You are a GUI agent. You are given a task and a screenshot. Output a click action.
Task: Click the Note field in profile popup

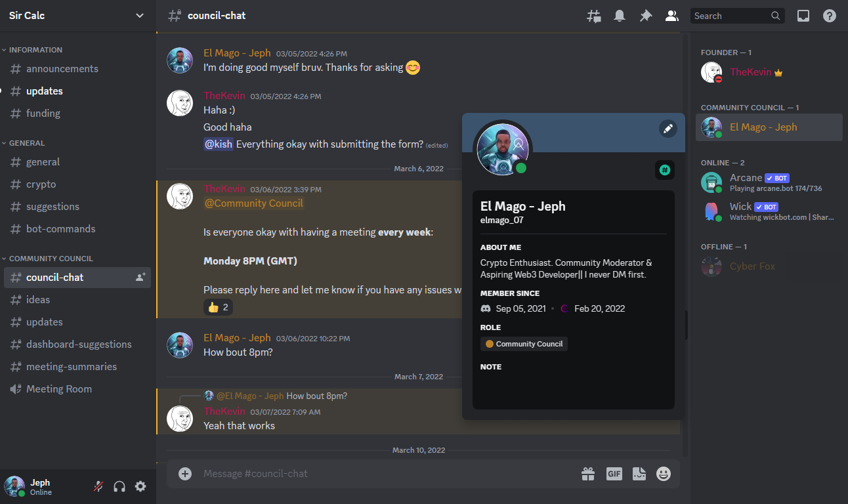(x=573, y=387)
